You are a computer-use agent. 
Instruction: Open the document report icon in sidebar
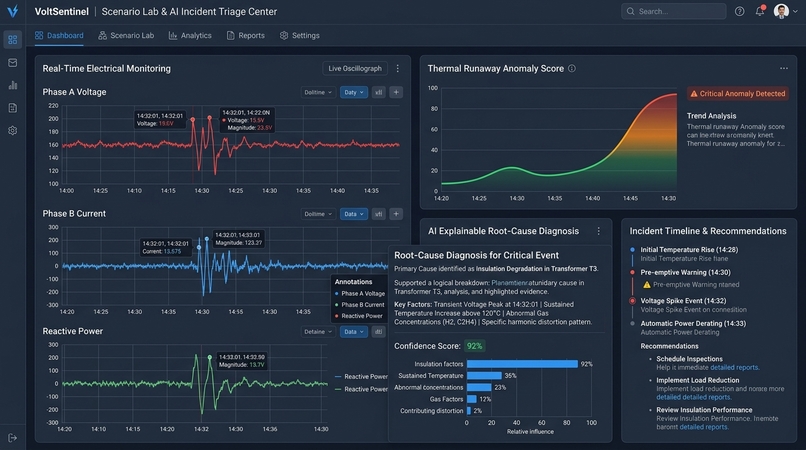pos(13,108)
